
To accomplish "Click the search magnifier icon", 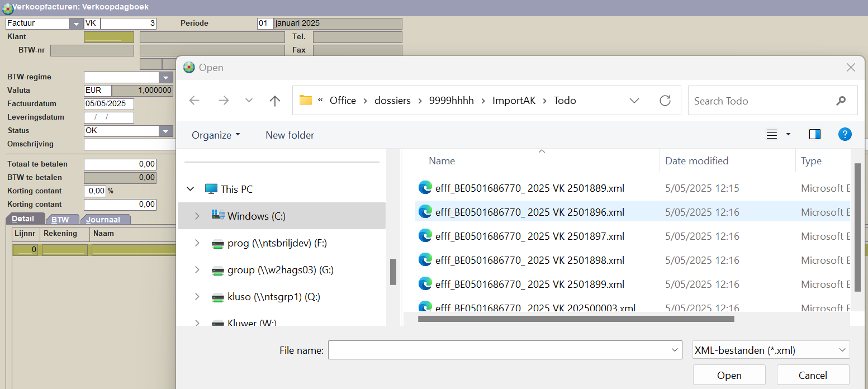I will tap(841, 101).
